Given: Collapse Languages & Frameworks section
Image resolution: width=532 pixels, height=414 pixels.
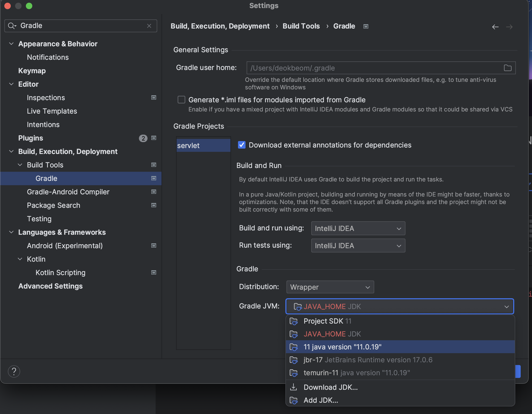Looking at the screenshot, I should click(x=11, y=232).
